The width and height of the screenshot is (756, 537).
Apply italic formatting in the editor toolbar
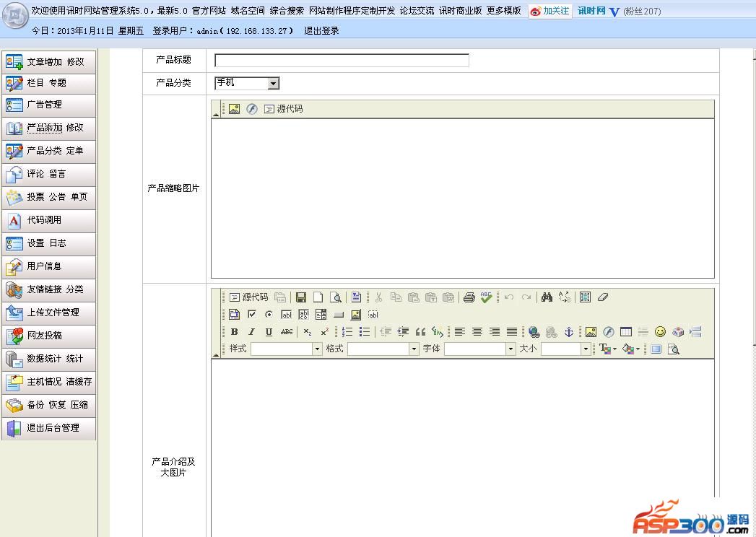251,332
